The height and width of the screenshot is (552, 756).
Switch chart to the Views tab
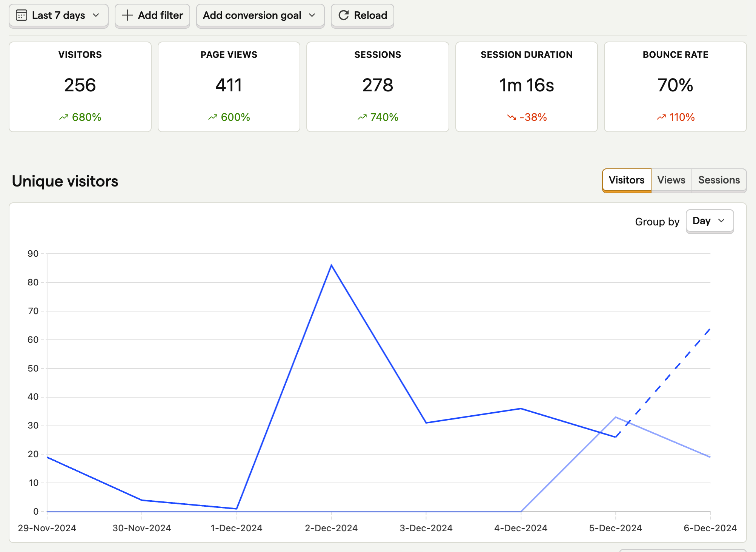pyautogui.click(x=671, y=180)
